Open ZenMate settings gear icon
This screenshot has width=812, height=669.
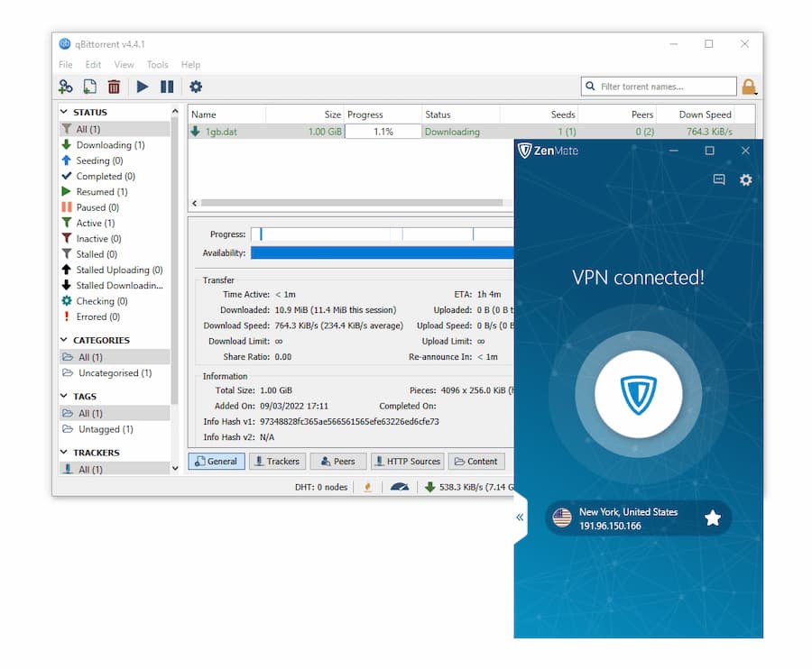746,179
